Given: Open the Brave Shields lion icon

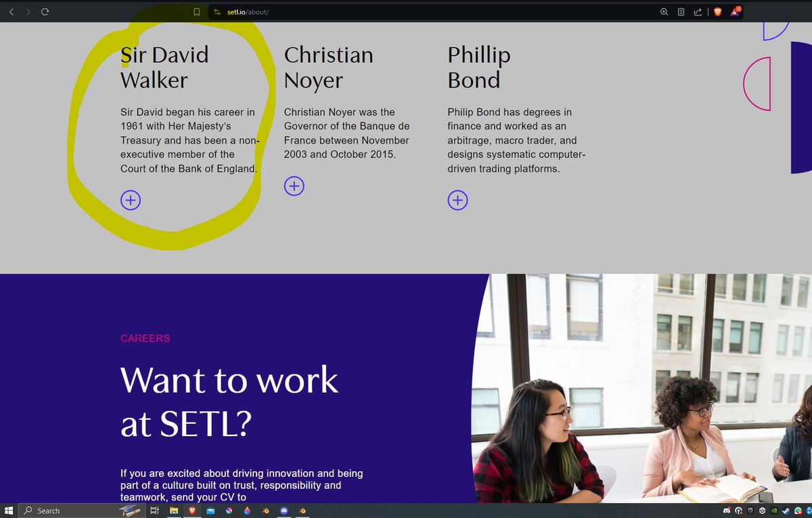Looking at the screenshot, I should tap(718, 12).
